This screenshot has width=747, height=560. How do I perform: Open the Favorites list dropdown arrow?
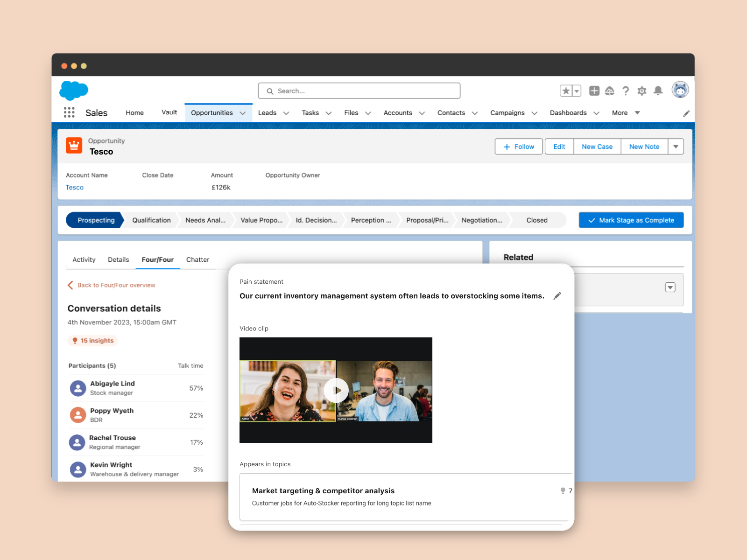577,91
